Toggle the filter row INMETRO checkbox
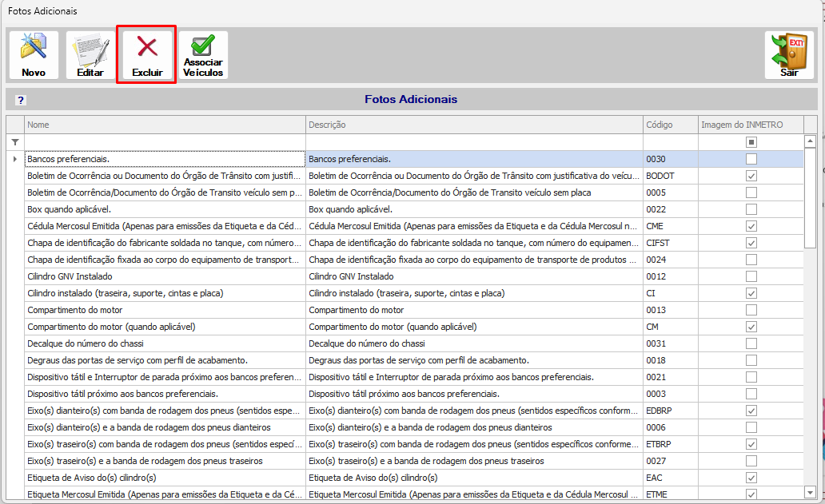The height and width of the screenshot is (504, 825). coord(751,142)
